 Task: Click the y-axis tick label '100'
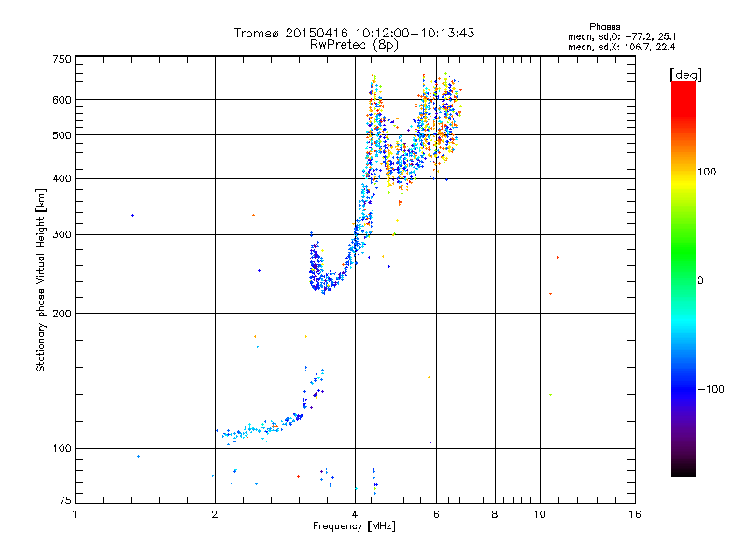[x=62, y=449]
